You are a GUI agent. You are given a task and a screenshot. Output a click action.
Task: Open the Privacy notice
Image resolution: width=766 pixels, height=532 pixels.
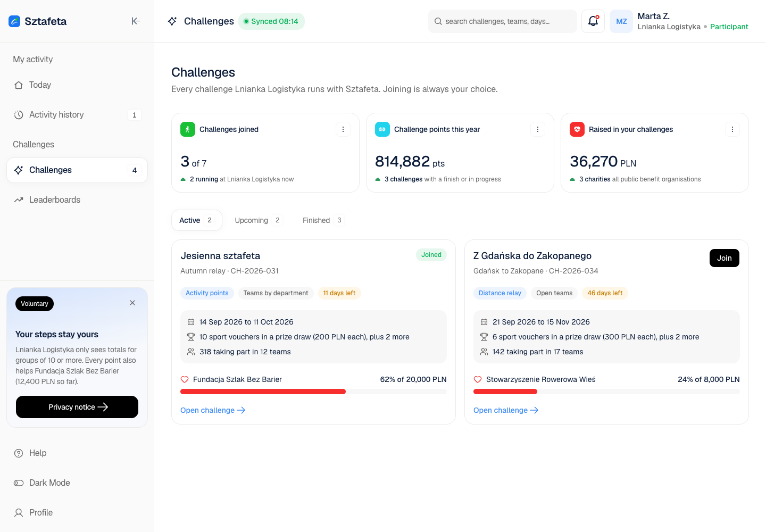77,407
